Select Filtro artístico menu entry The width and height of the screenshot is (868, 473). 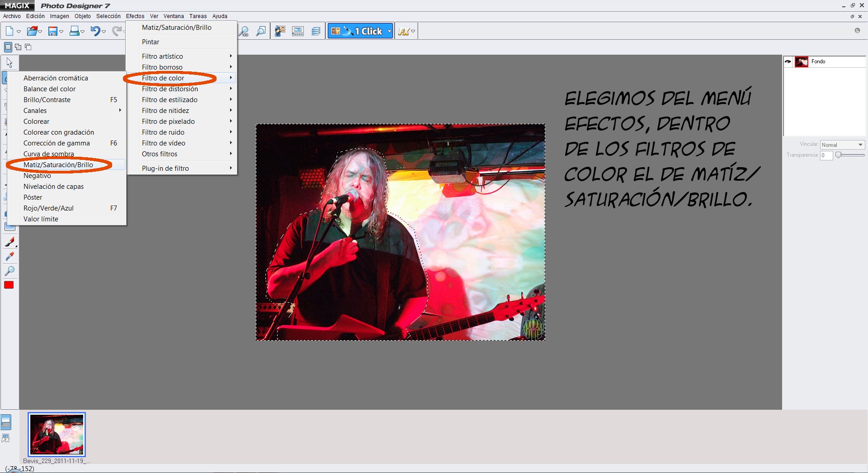point(182,56)
